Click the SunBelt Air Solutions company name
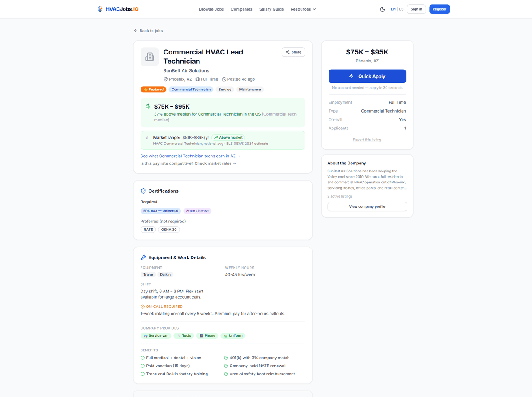 pyautogui.click(x=186, y=71)
